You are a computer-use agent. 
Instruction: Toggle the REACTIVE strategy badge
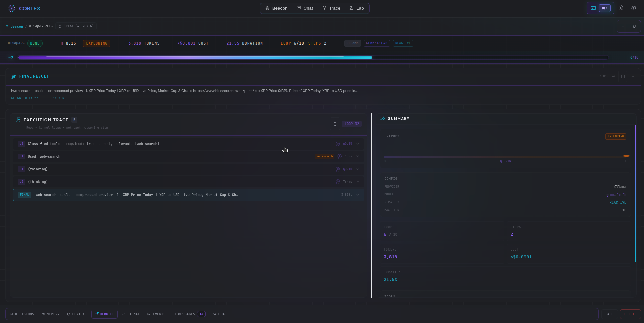pos(403,43)
